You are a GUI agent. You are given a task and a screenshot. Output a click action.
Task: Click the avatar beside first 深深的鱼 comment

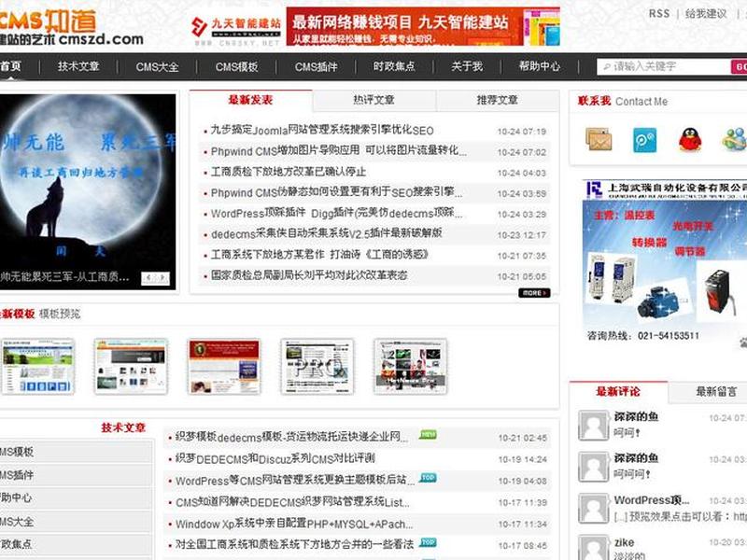pyautogui.click(x=593, y=426)
